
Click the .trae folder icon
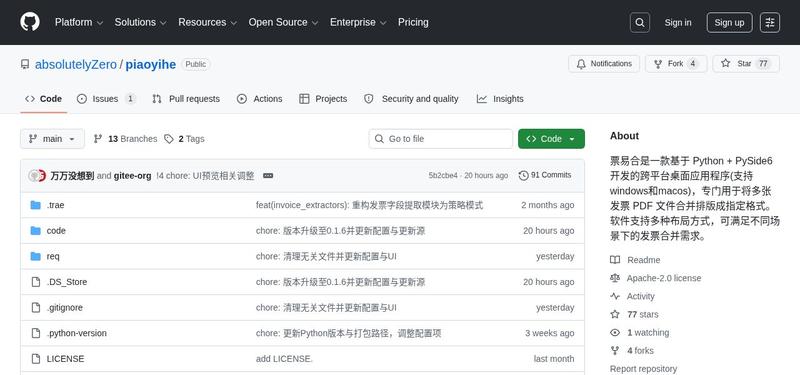click(x=35, y=205)
